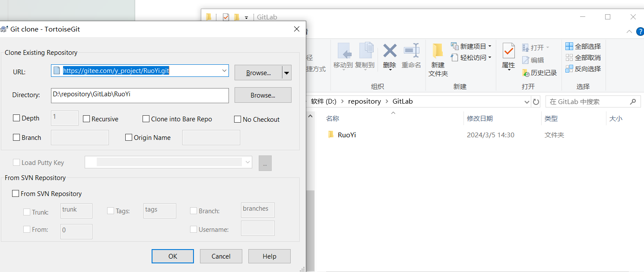Screen dimensions: 644x272
Task: Toggle the Load Putty Key checkbox
Action: click(x=16, y=162)
